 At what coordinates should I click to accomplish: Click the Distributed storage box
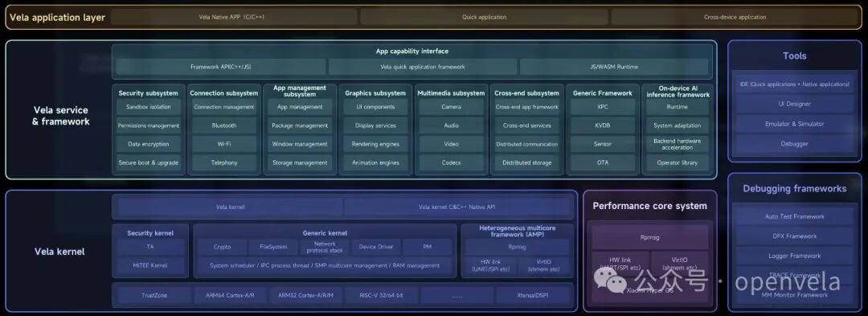[x=527, y=162]
